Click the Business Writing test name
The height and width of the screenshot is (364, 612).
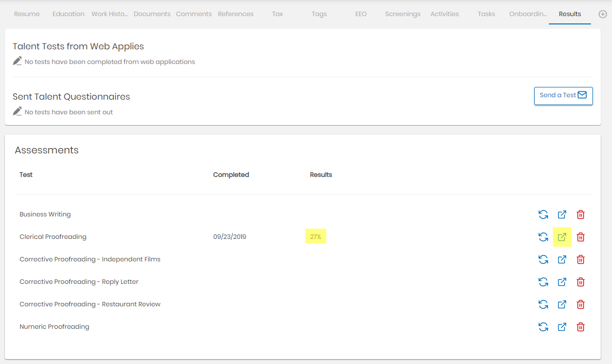coord(45,214)
